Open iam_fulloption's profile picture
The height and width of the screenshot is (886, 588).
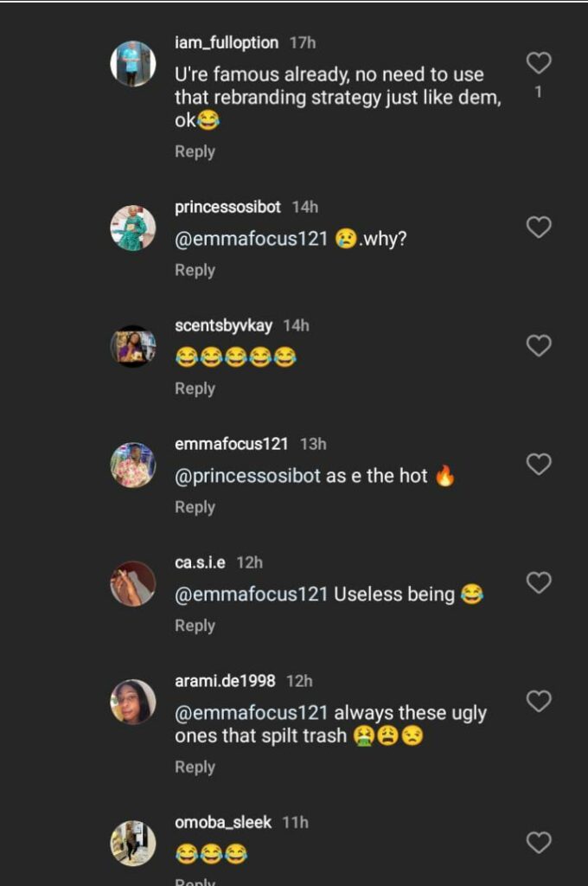(x=133, y=64)
